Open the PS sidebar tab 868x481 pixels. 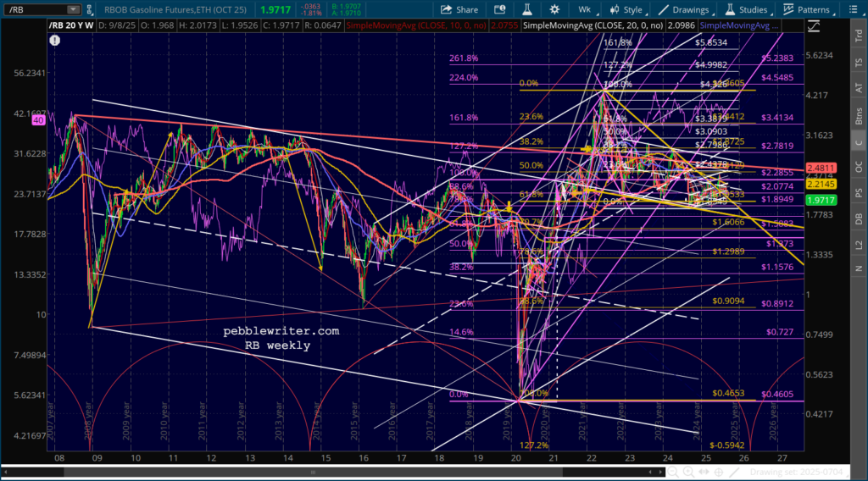[859, 193]
